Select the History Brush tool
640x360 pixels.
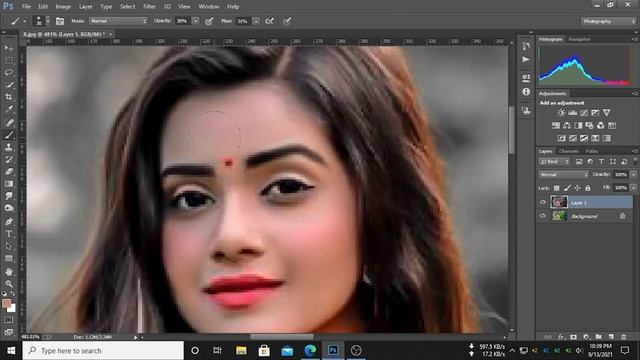pos(9,159)
